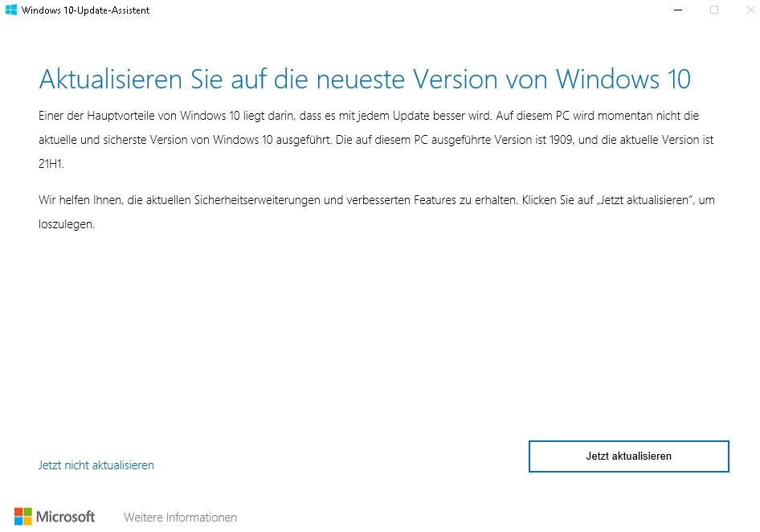Click the four-colored Microsoft logo squares
The image size is (760, 532).
tap(23, 517)
